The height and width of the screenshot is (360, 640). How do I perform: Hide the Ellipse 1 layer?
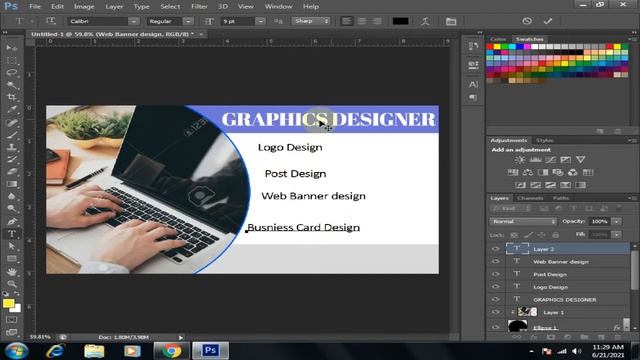coord(496,327)
